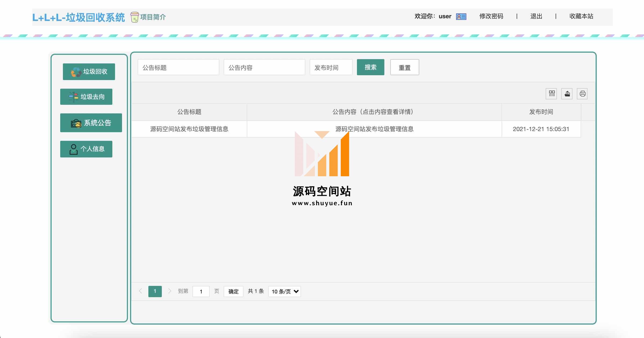Click the 重置 reset button

click(x=405, y=67)
